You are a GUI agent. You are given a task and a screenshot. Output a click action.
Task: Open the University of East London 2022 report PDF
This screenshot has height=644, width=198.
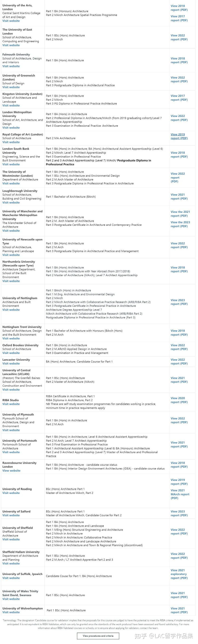[x=179, y=38]
